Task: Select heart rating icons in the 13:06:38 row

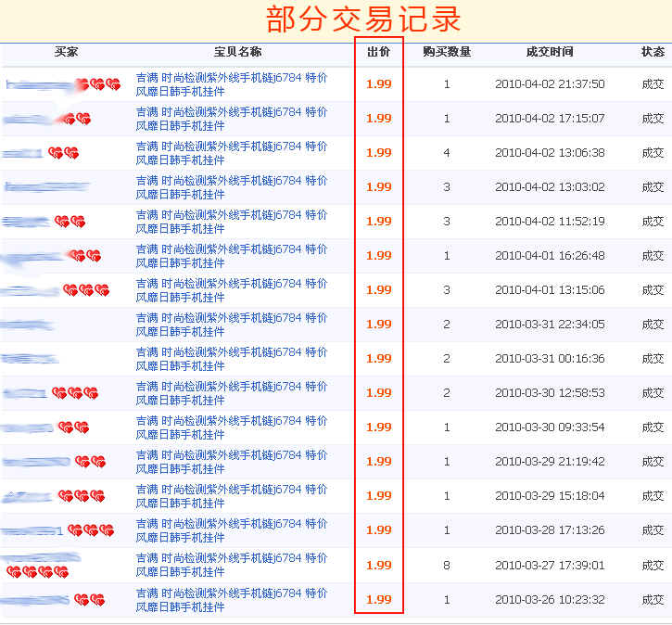Action: coord(63,153)
